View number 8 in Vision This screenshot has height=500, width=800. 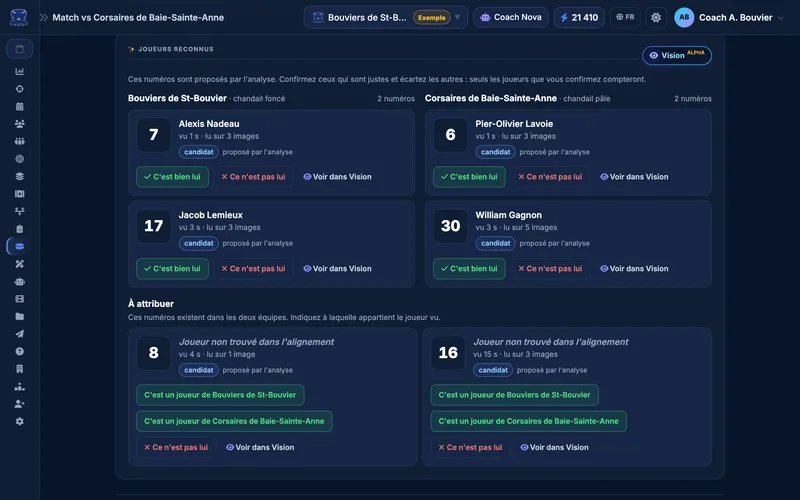point(260,447)
